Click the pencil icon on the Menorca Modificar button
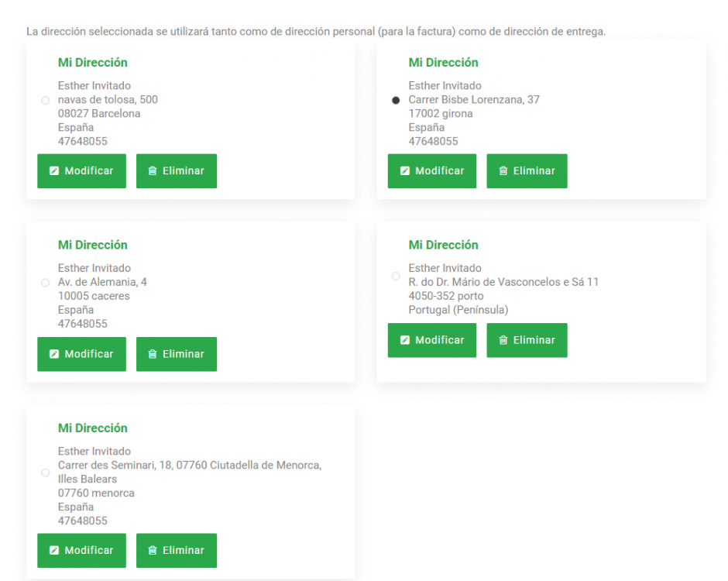The image size is (728, 581). [54, 550]
